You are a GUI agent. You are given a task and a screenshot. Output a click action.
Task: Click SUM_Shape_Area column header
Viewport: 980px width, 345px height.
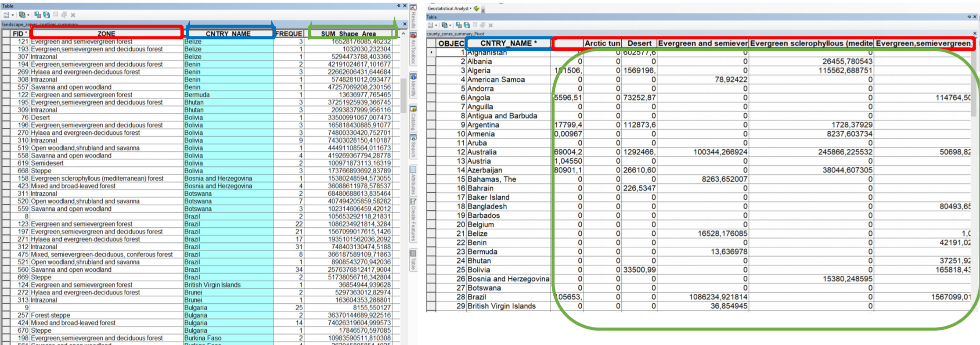(348, 33)
